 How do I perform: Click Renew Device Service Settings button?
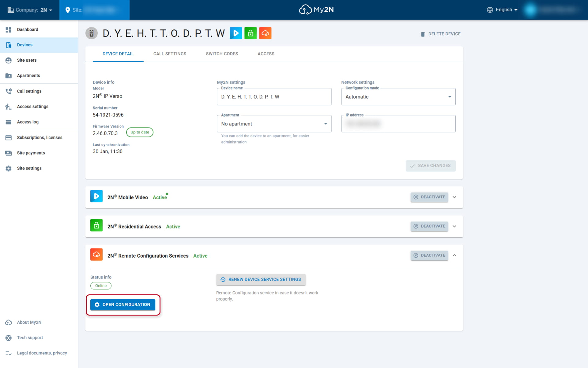click(261, 280)
